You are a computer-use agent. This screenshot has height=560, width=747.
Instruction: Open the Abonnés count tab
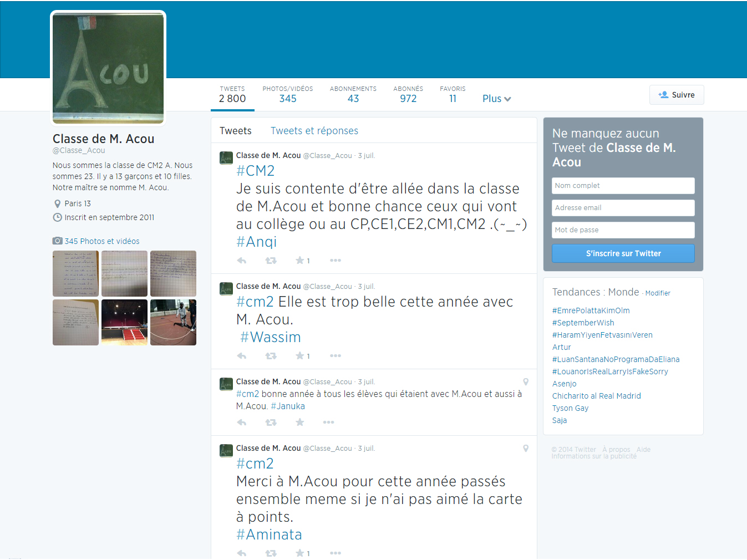[408, 95]
